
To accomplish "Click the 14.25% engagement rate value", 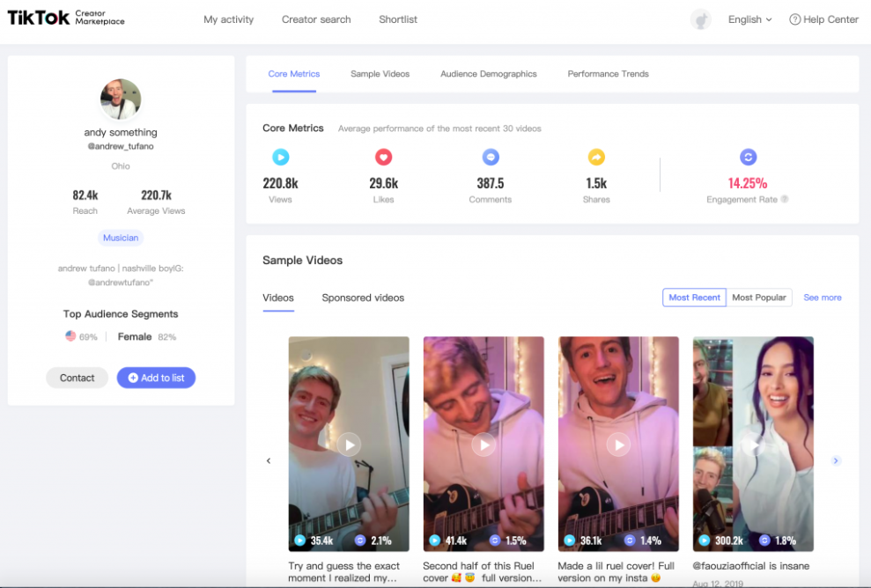I will [x=748, y=183].
